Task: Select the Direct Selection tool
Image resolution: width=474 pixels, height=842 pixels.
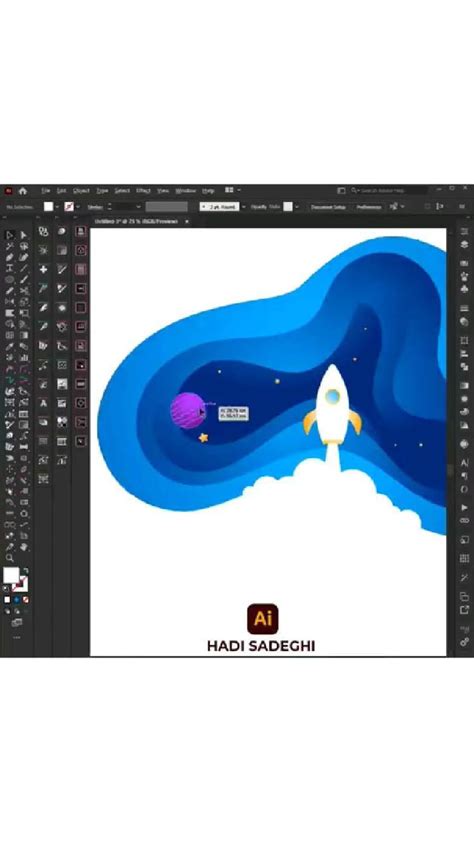Action: [24, 235]
